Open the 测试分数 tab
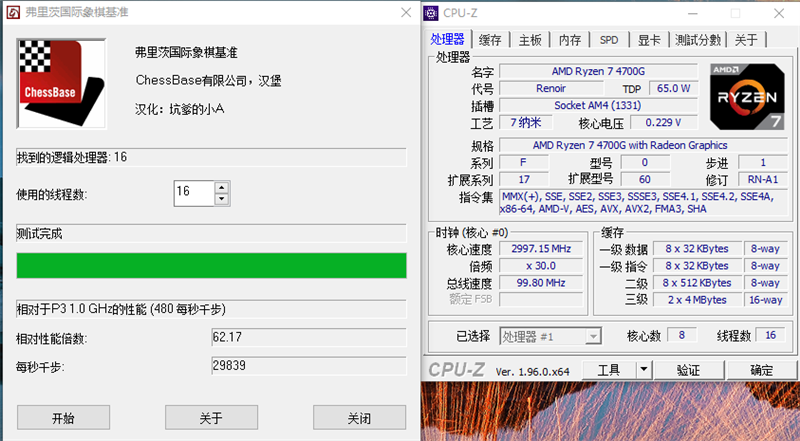The width and height of the screenshot is (800, 441). 698,40
